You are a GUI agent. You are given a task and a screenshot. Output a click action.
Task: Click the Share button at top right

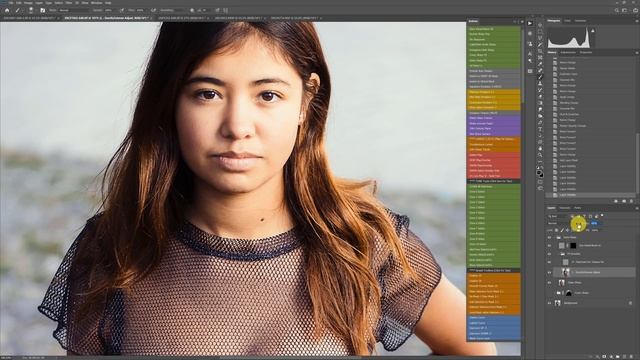pos(636,10)
